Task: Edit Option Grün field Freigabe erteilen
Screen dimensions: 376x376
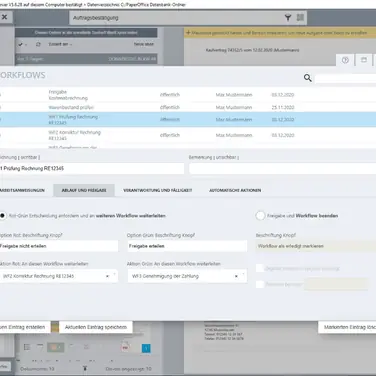Action: (x=187, y=246)
